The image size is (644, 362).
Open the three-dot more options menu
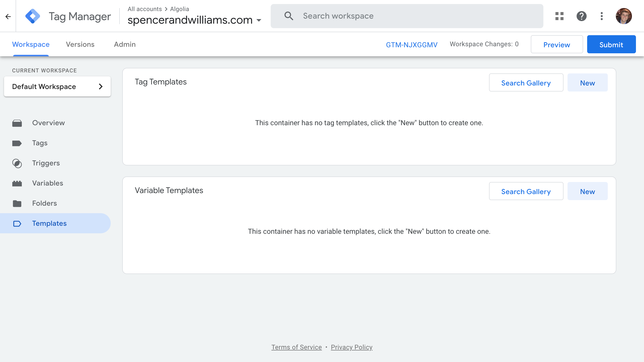coord(602,16)
